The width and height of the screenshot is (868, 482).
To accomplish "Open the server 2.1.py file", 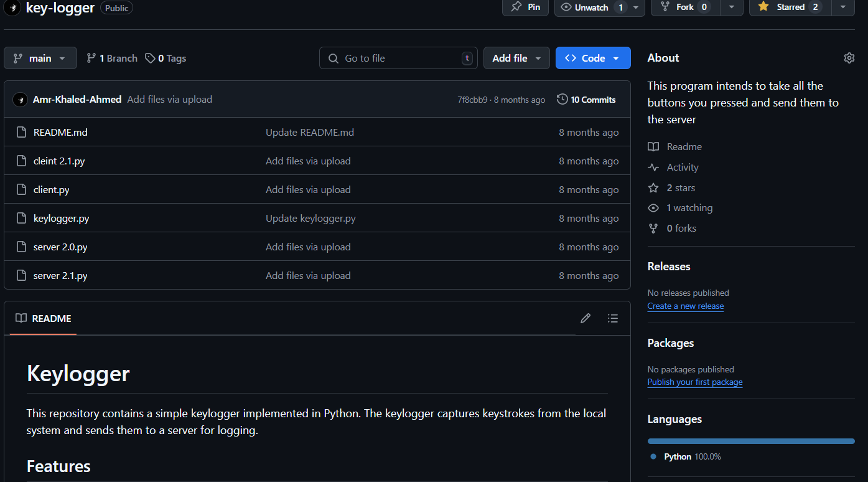I will click(x=60, y=276).
